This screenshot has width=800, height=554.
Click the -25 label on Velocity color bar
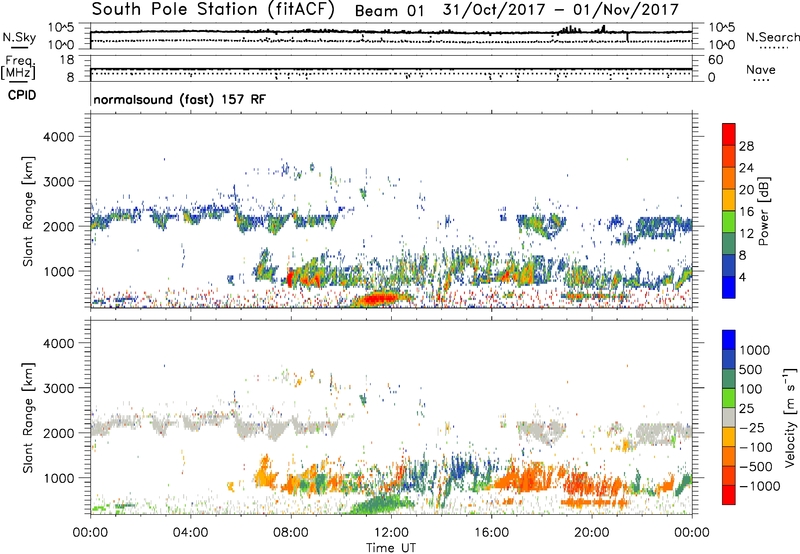coord(752,428)
